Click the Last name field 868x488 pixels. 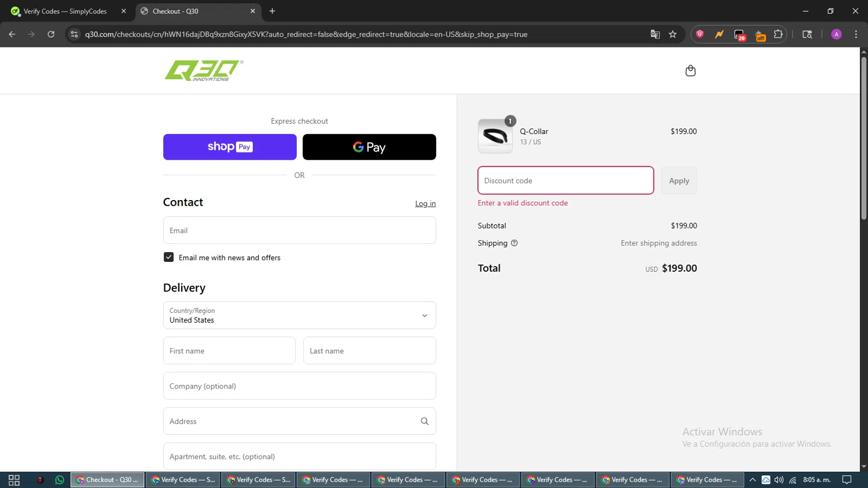click(x=369, y=350)
